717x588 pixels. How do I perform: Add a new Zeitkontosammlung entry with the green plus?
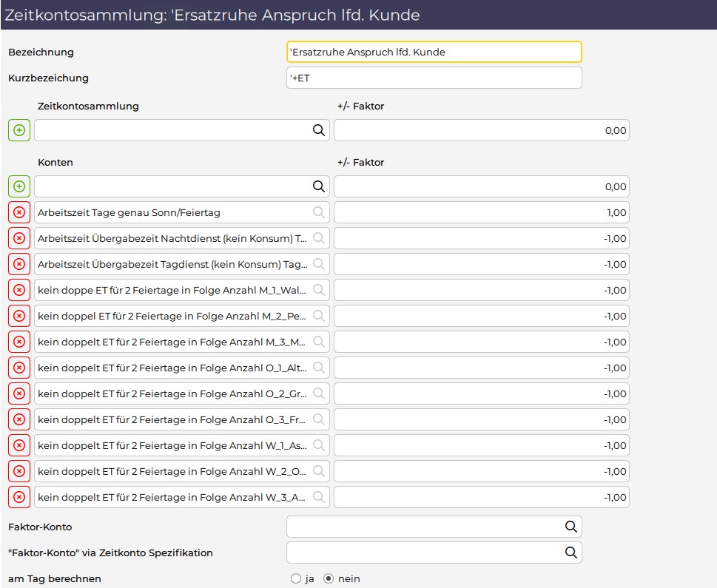tap(19, 130)
